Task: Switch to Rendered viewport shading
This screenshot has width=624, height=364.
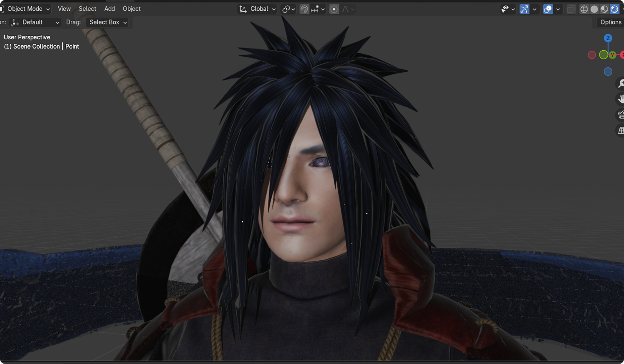Action: (614, 9)
